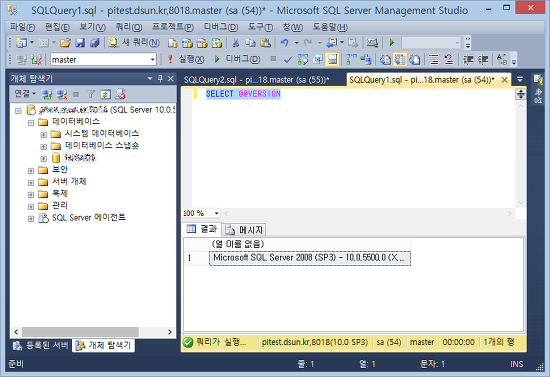
Task: Open the Open File folder icon
Action: tap(65, 43)
